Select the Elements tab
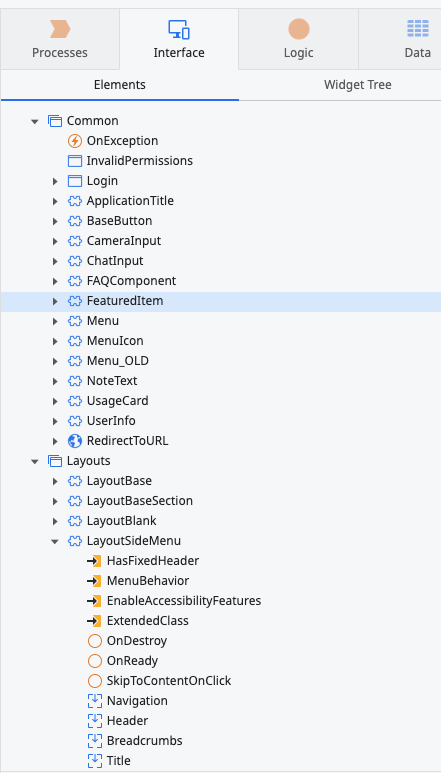 point(120,85)
